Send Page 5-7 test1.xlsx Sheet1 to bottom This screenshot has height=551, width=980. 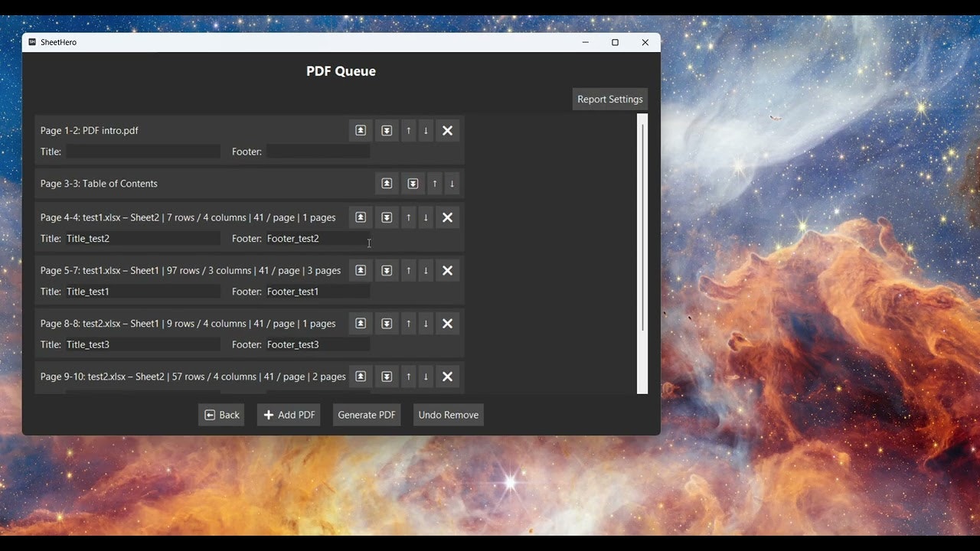click(x=387, y=271)
